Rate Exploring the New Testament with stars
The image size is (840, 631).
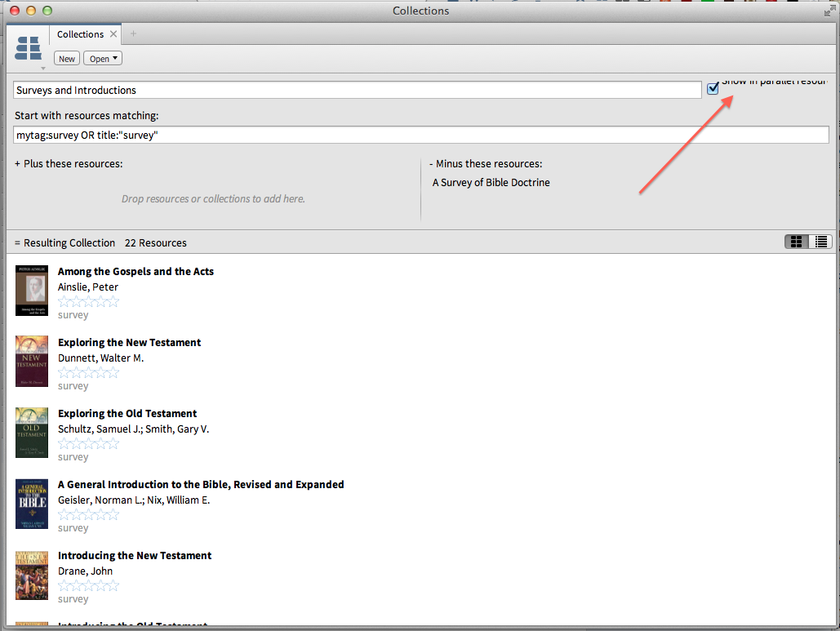[x=88, y=372]
